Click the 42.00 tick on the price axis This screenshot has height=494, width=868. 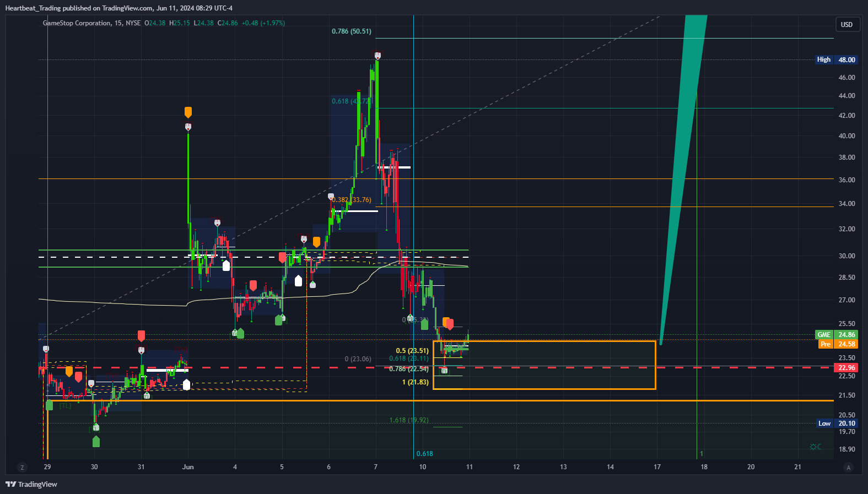[847, 116]
